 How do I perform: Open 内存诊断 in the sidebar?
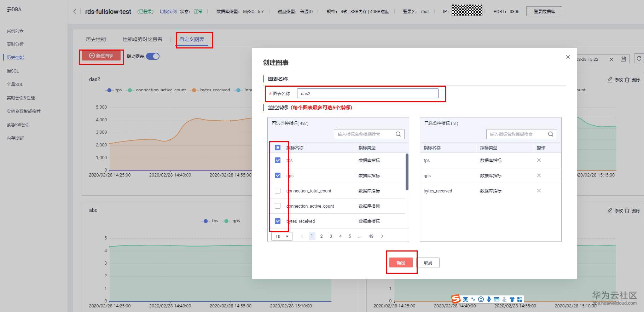[x=15, y=138]
